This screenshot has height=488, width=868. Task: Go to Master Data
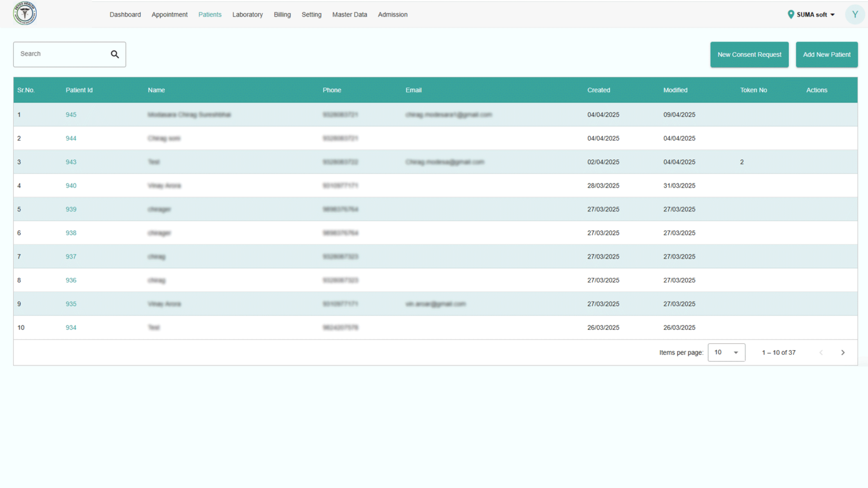click(349, 14)
